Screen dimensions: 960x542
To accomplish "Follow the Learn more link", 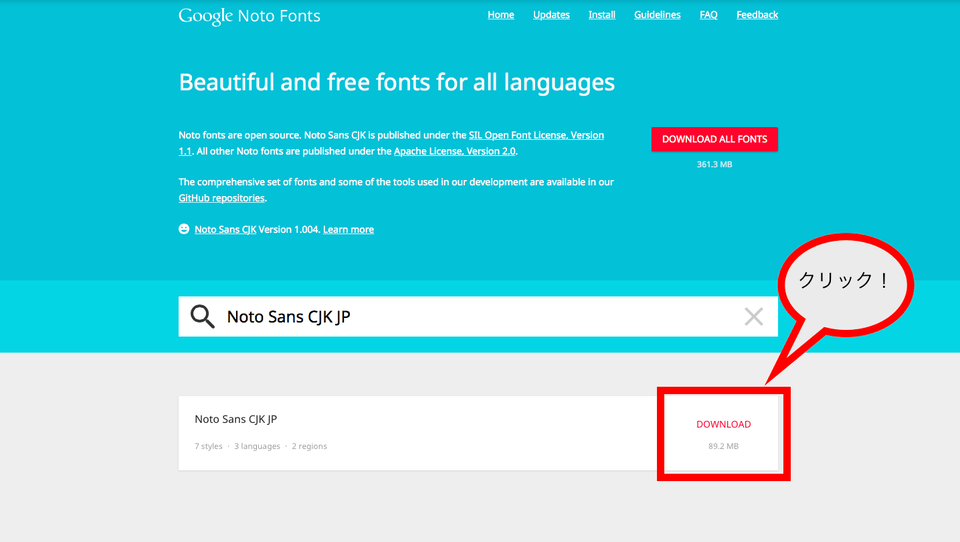I will click(x=348, y=229).
